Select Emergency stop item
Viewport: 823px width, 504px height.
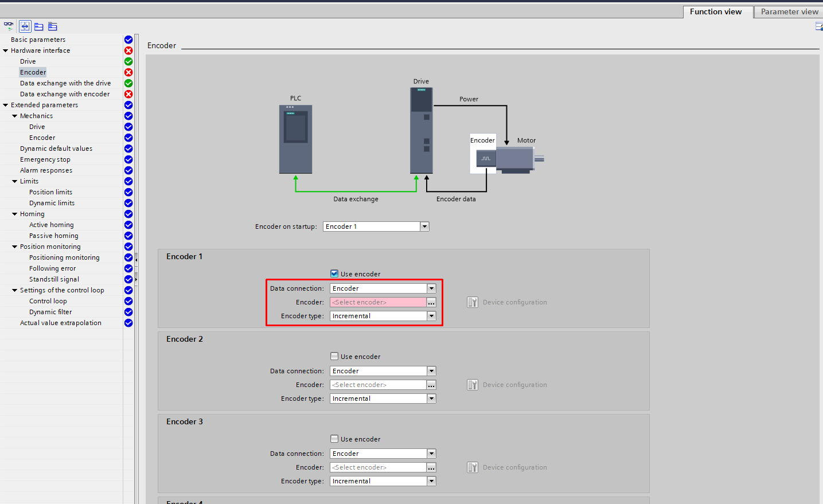(x=45, y=159)
